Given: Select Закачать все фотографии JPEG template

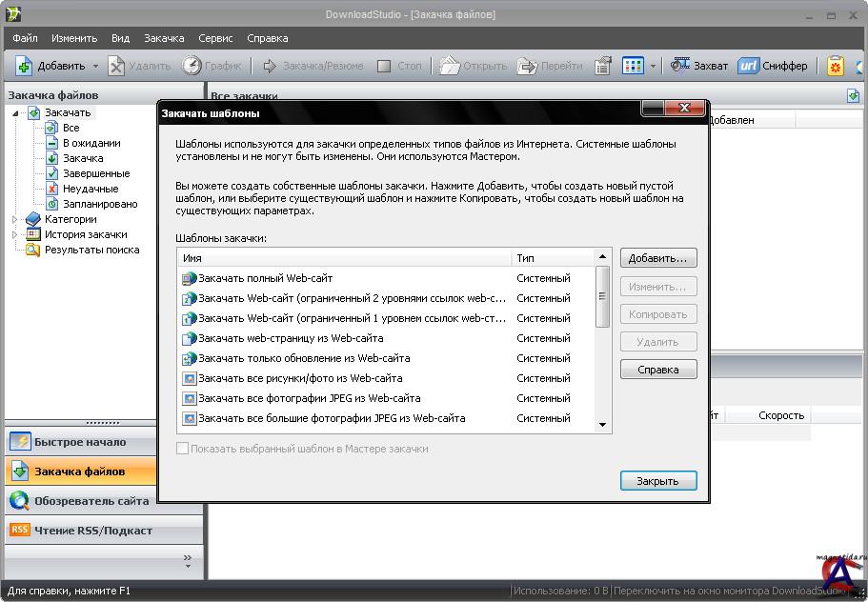Looking at the screenshot, I should [x=387, y=398].
